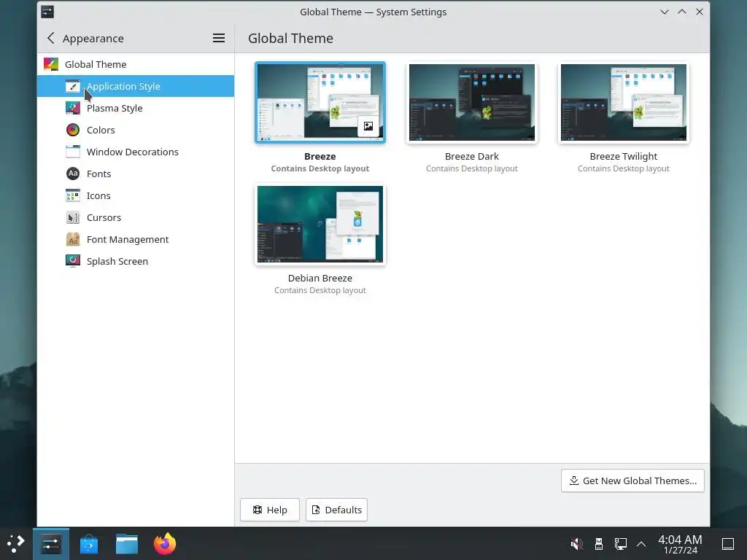Select the Breeze Dark theme thumbnail

pos(472,102)
